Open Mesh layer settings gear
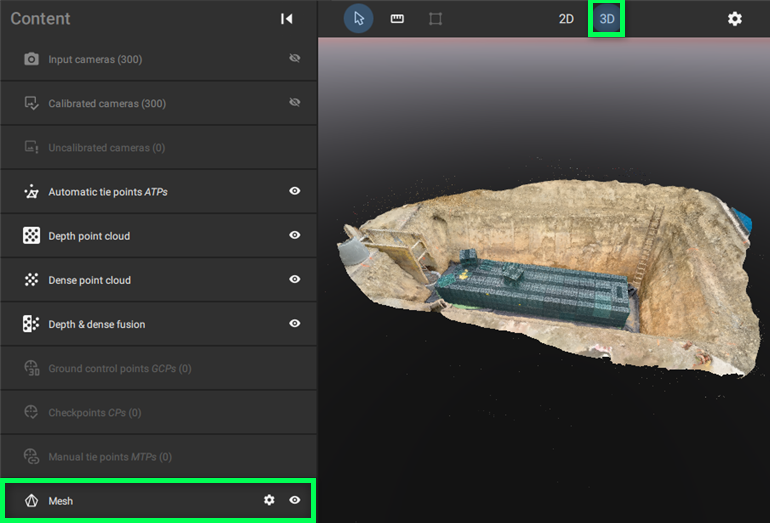Viewport: 770px width, 523px height. (x=269, y=500)
